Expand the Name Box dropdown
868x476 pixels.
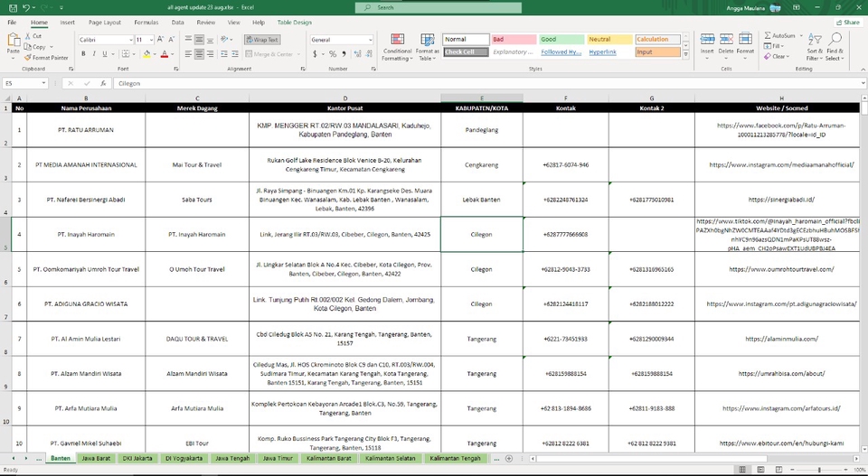click(x=43, y=83)
